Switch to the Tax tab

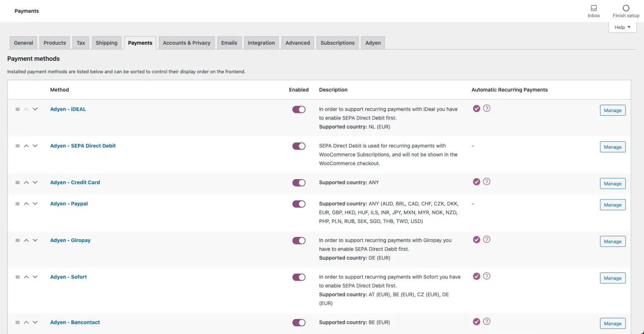click(81, 43)
